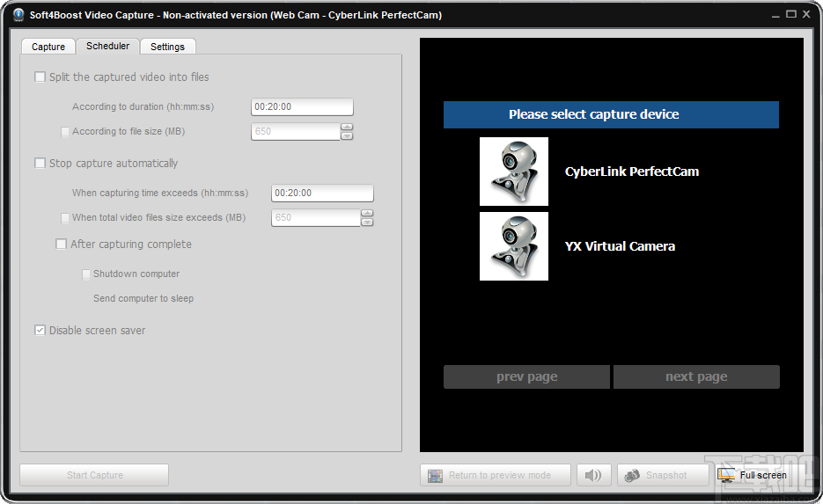Take a Snapshot with the camera button
This screenshot has width=823, height=504.
click(x=663, y=475)
